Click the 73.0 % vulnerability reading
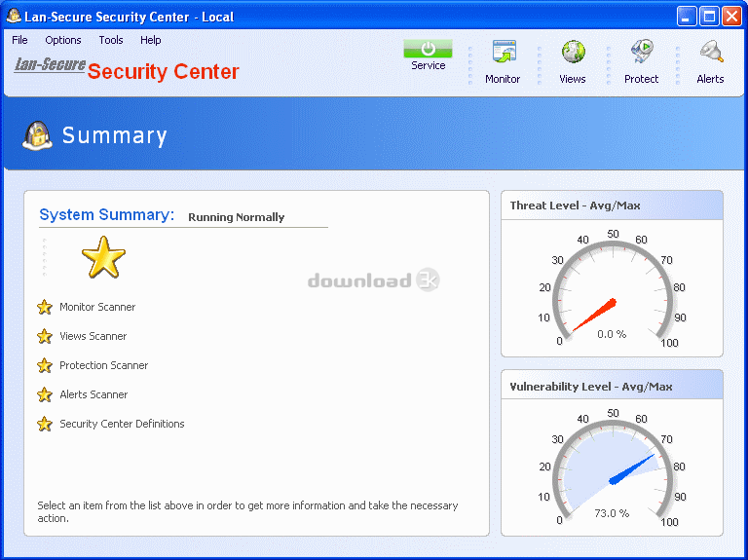Image resolution: width=748 pixels, height=560 pixels. 612,513
